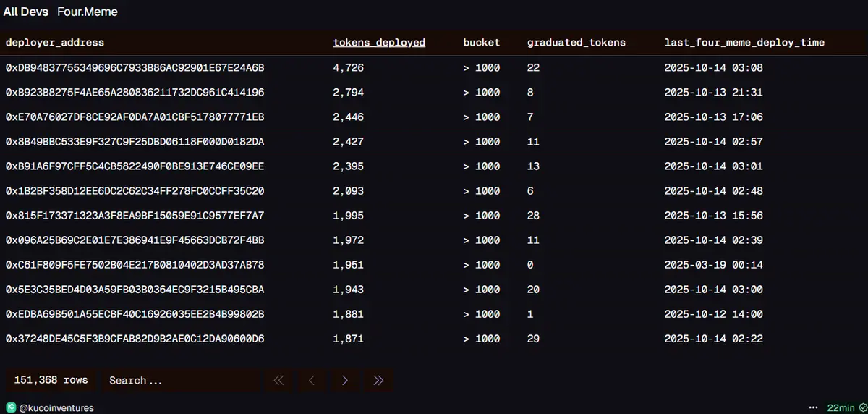Click the graduated_tokens value 28
The height and width of the screenshot is (414, 868).
[x=534, y=216]
